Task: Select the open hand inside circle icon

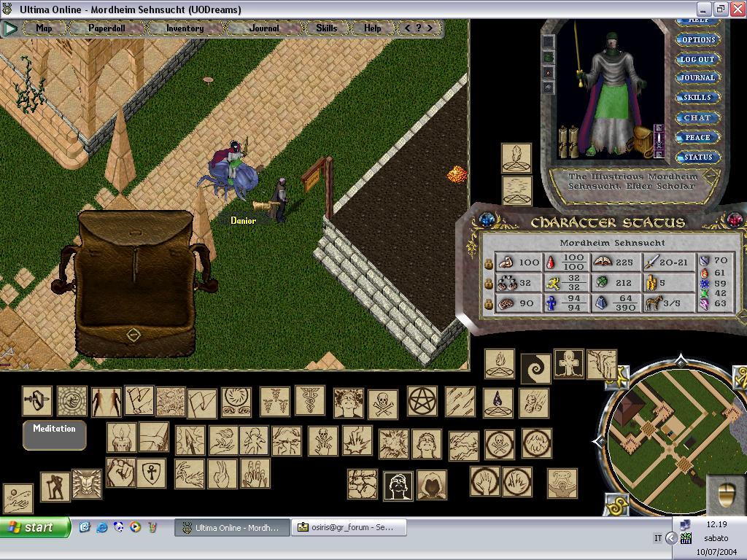Action: (x=485, y=481)
